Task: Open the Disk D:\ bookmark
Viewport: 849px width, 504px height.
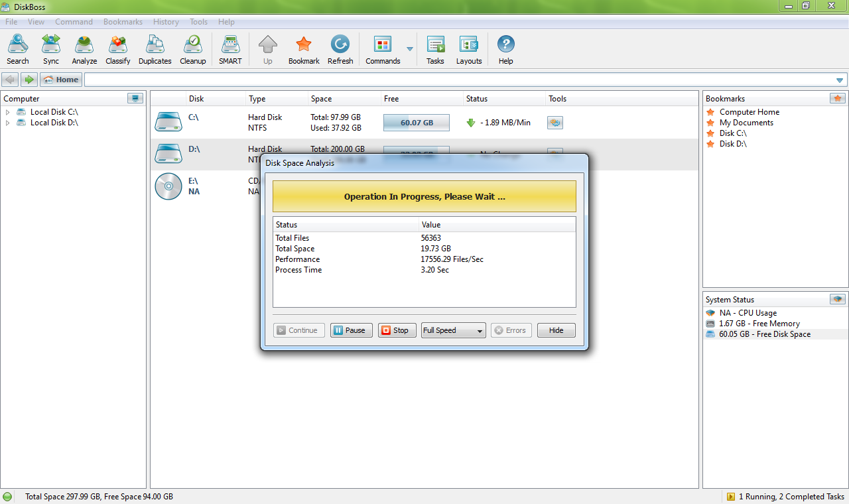Action: coord(733,144)
